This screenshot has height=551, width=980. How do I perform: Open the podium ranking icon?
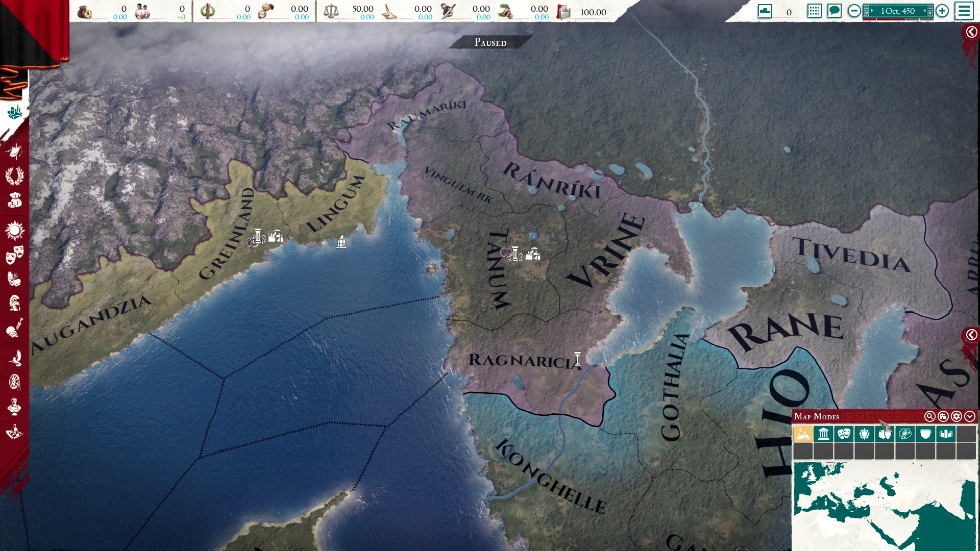coord(765,11)
